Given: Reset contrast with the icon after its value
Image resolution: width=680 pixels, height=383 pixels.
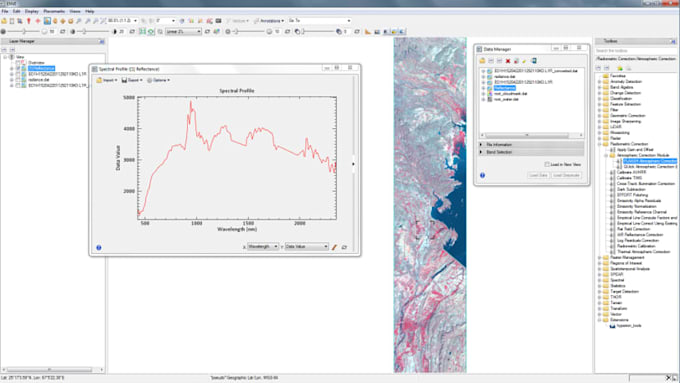Looking at the screenshot, I should (132, 32).
